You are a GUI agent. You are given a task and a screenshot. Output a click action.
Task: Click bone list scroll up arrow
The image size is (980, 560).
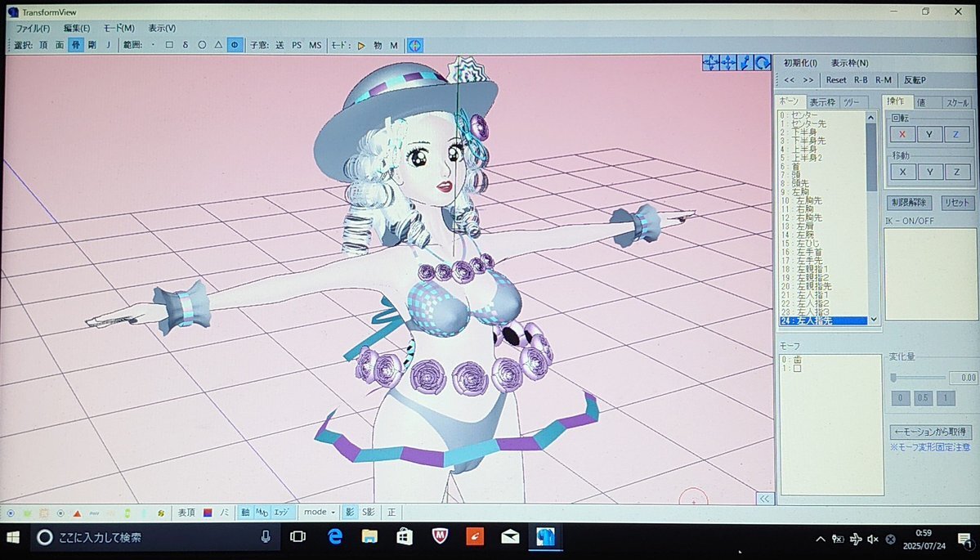[871, 117]
